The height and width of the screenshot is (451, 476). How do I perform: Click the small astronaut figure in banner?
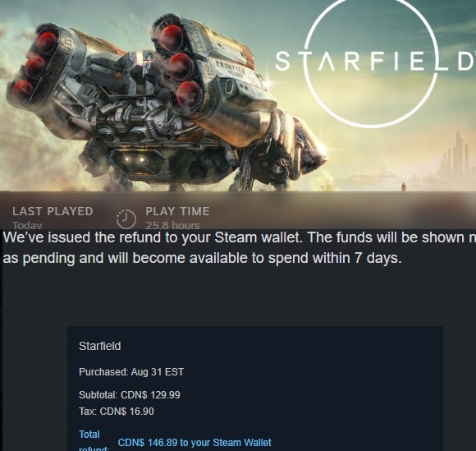tap(403, 186)
